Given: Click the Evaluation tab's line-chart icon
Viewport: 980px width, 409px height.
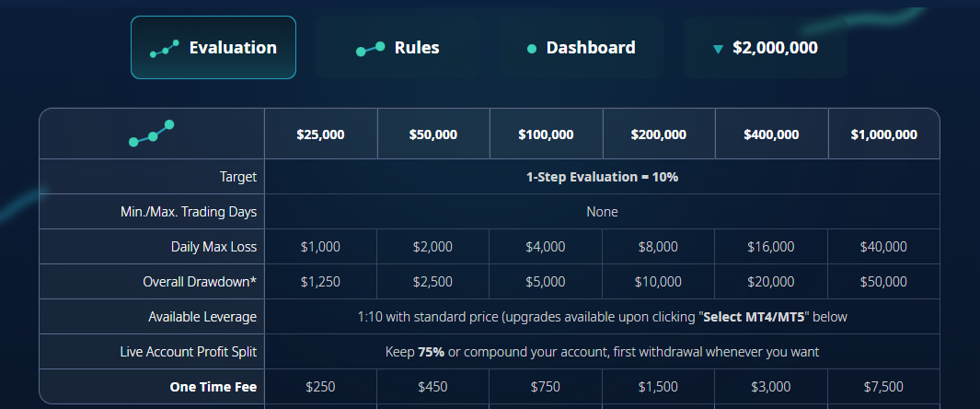Looking at the screenshot, I should [165, 49].
